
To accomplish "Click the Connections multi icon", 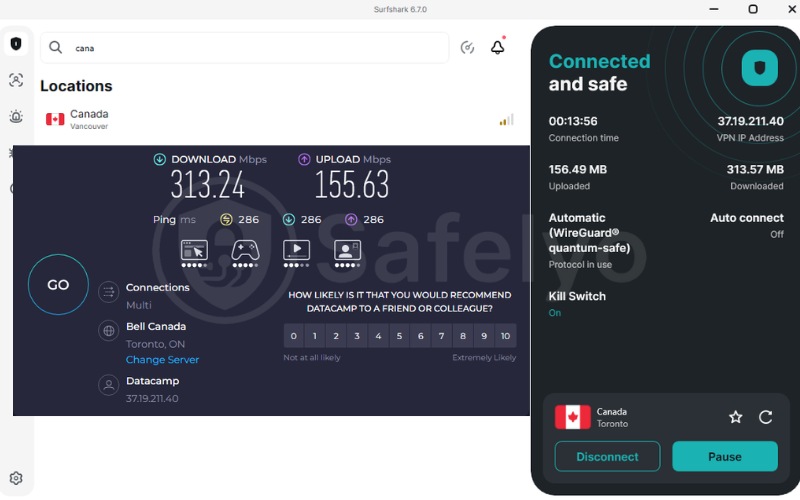I will (109, 292).
